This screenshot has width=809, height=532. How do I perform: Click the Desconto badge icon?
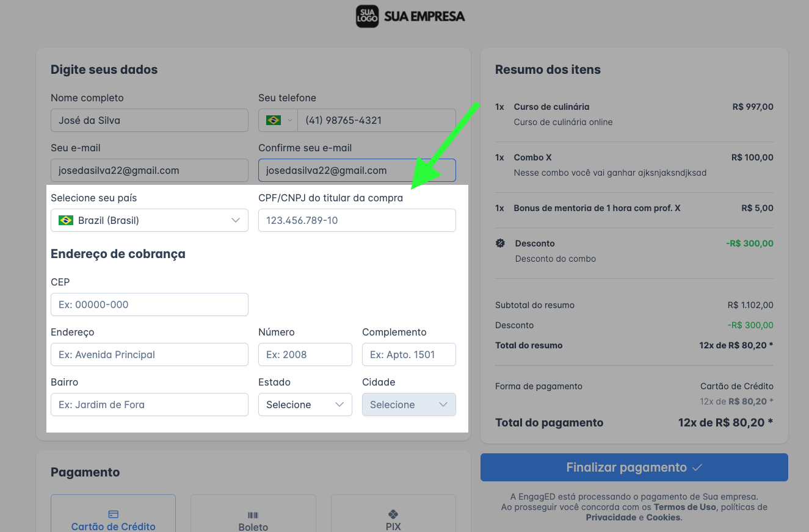501,243
